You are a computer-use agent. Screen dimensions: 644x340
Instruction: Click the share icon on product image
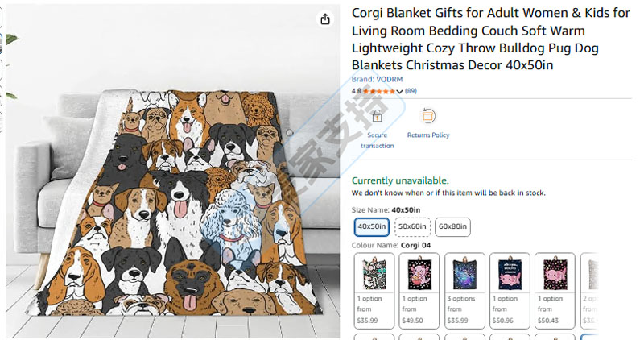click(x=325, y=19)
